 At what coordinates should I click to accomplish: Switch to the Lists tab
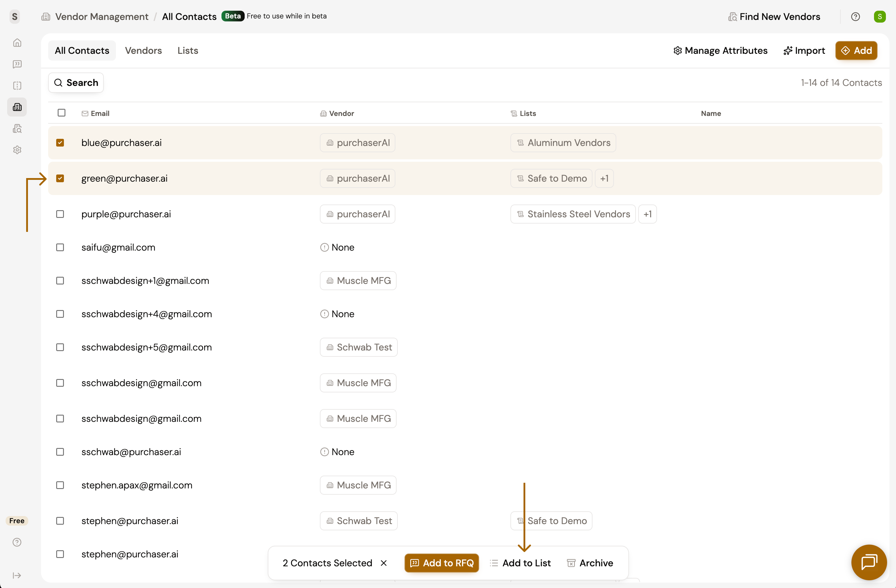click(188, 51)
